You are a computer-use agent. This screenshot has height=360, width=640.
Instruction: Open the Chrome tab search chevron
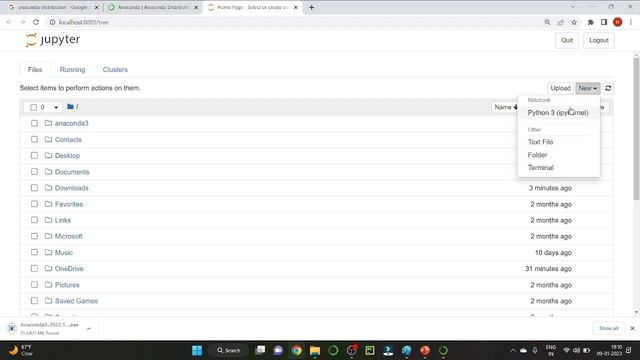pos(573,7)
